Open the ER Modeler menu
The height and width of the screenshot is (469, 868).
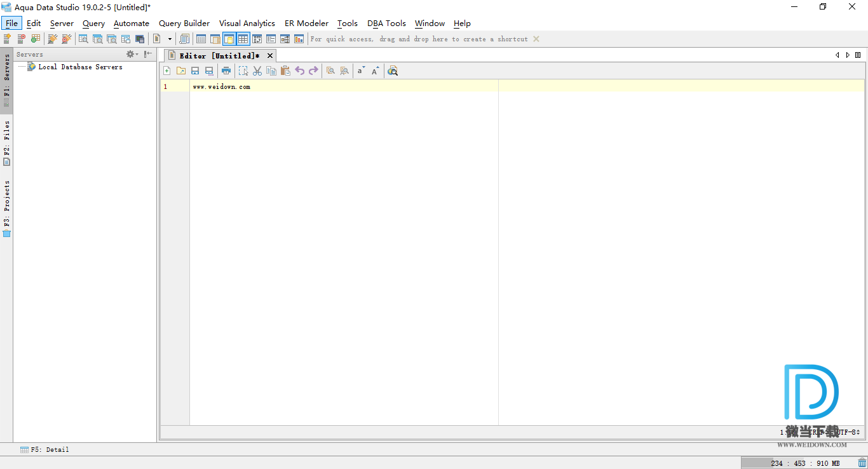coord(306,23)
